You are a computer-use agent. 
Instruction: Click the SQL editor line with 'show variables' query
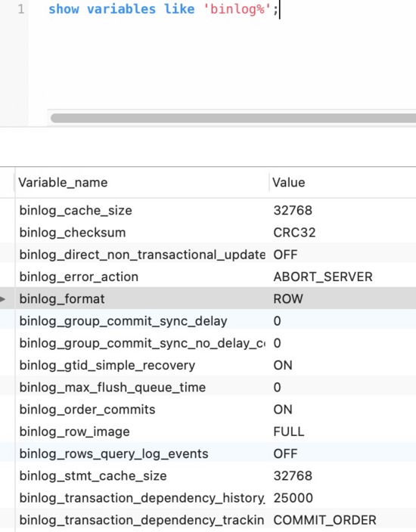pos(163,9)
